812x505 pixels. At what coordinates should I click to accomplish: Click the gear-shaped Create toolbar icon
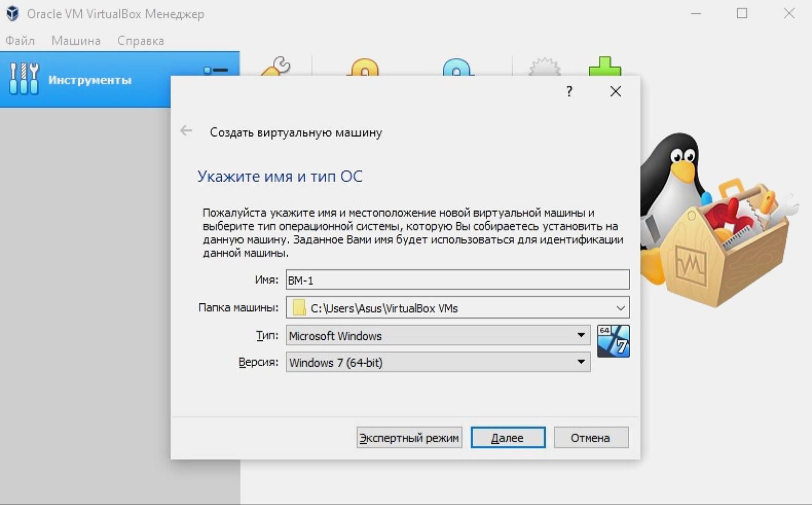(544, 66)
